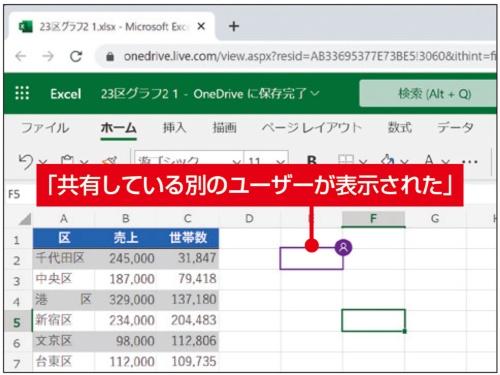Open the font size dropdown

(280, 162)
